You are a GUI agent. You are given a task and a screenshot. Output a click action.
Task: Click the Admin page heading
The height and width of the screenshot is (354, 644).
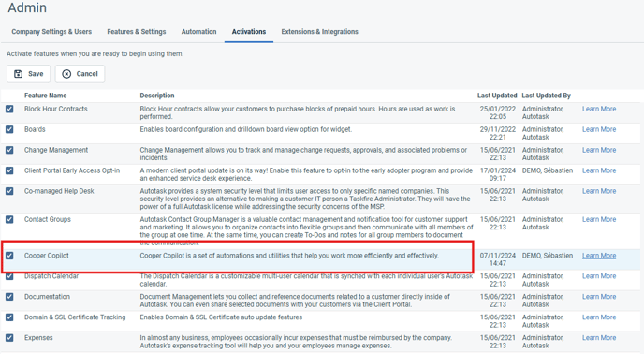[27, 7]
